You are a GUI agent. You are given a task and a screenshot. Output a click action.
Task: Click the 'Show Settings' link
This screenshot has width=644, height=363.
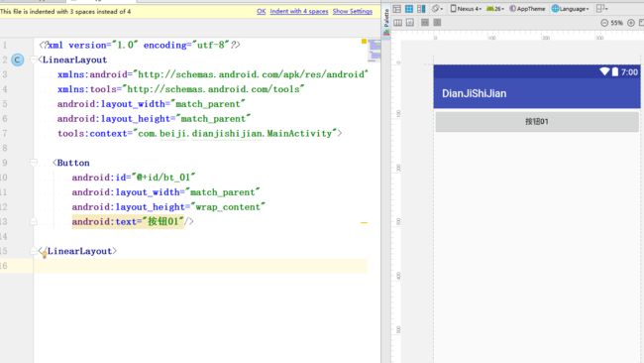click(x=353, y=12)
